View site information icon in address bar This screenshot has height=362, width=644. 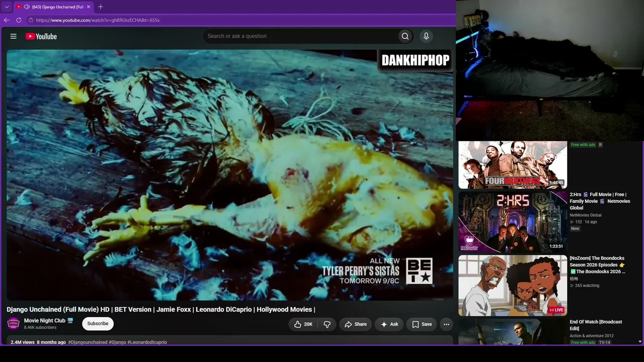(x=31, y=20)
